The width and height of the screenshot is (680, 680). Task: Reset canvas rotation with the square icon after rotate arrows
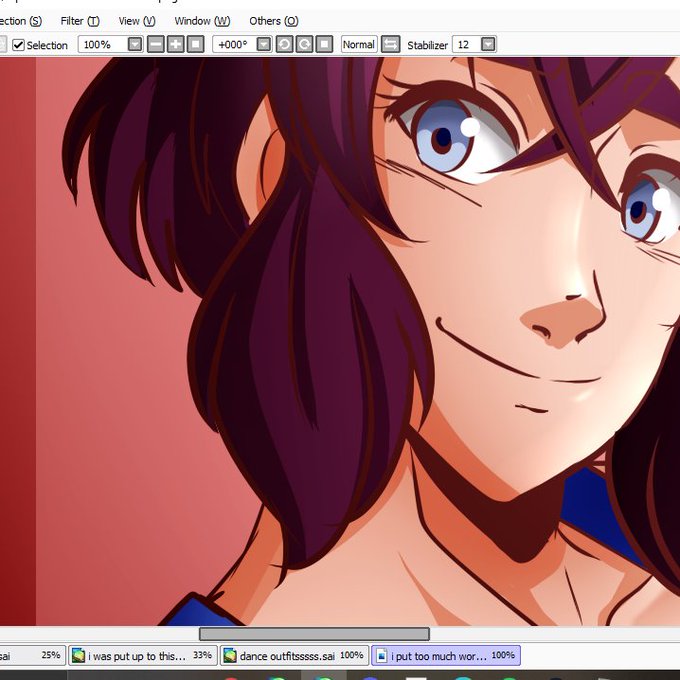(324, 44)
